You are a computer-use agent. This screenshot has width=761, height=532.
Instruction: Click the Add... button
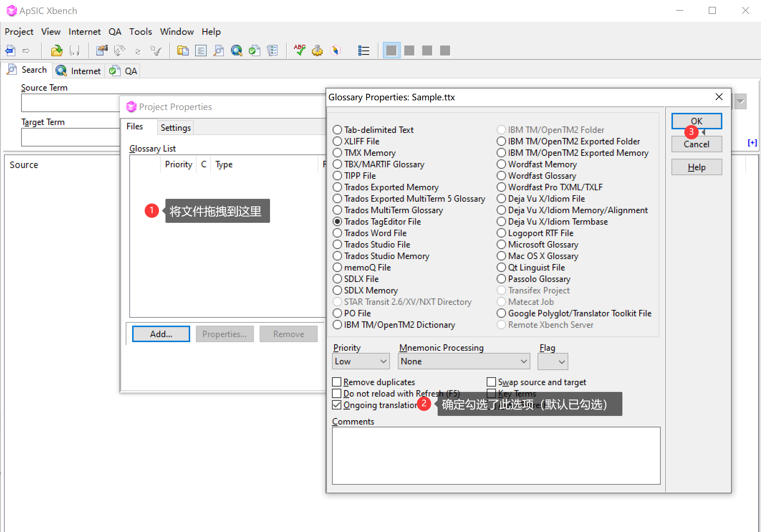pyautogui.click(x=161, y=334)
